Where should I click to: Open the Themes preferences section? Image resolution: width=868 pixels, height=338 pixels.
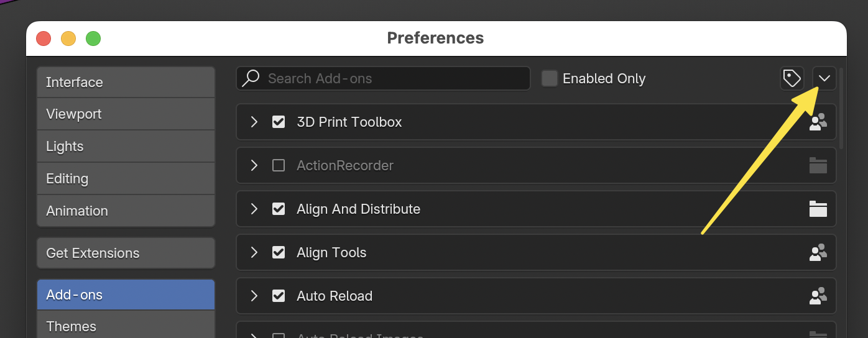(x=126, y=325)
